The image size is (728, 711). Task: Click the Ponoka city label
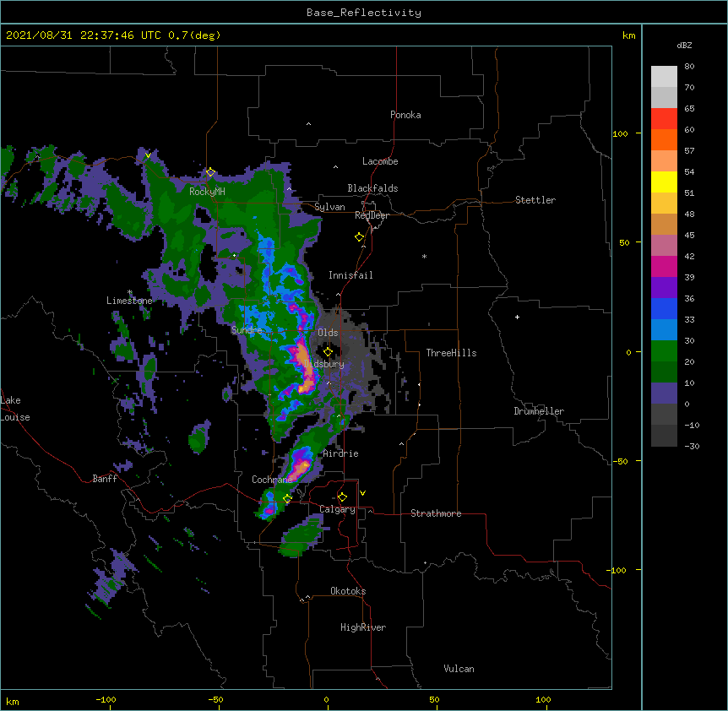(x=405, y=115)
